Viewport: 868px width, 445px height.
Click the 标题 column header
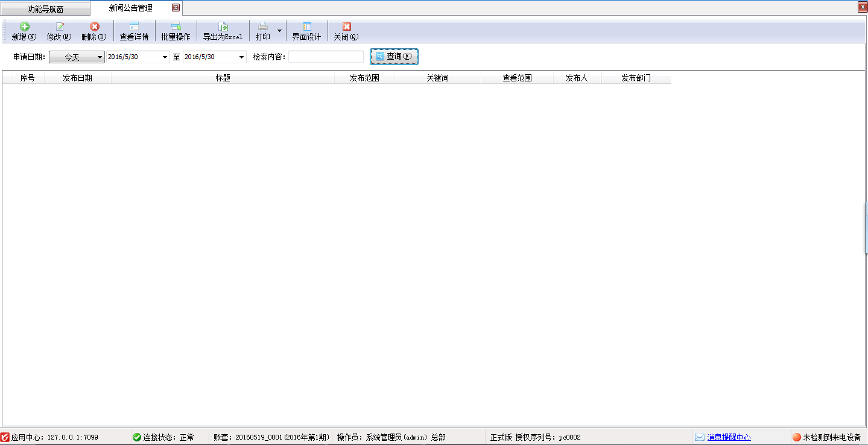click(223, 78)
